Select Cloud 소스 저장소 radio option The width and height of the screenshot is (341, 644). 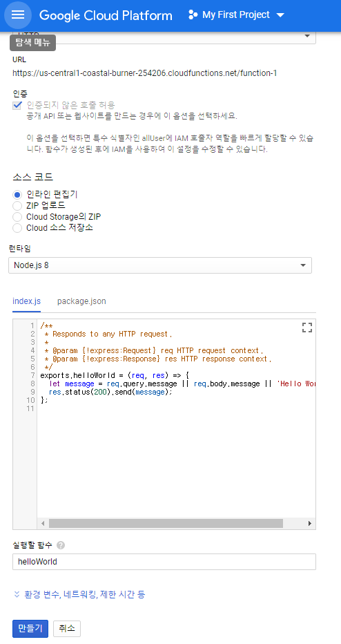tap(17, 228)
